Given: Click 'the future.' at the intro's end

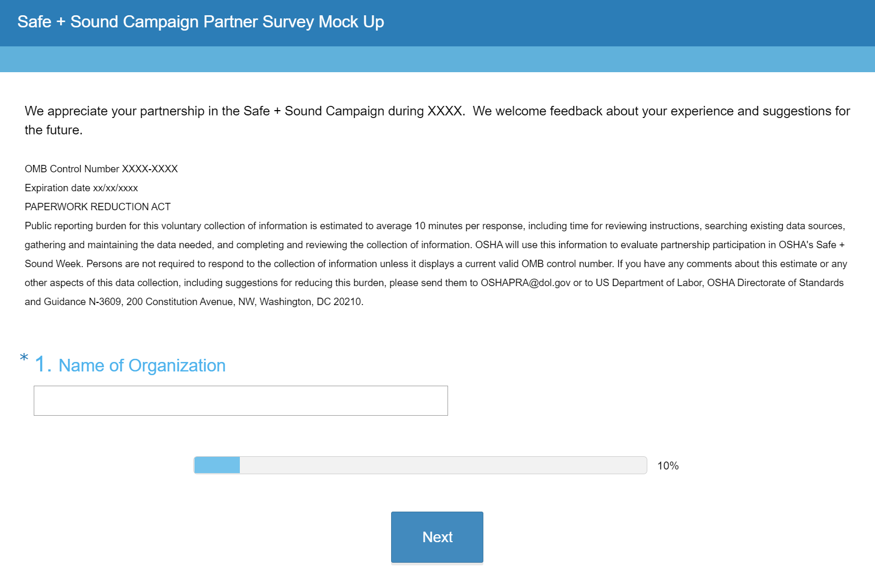Looking at the screenshot, I should click(53, 130).
